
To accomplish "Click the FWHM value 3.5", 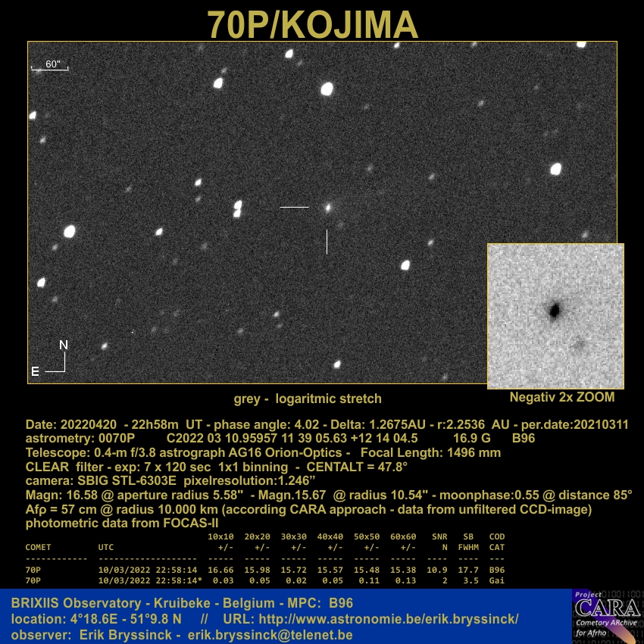I will [x=471, y=581].
